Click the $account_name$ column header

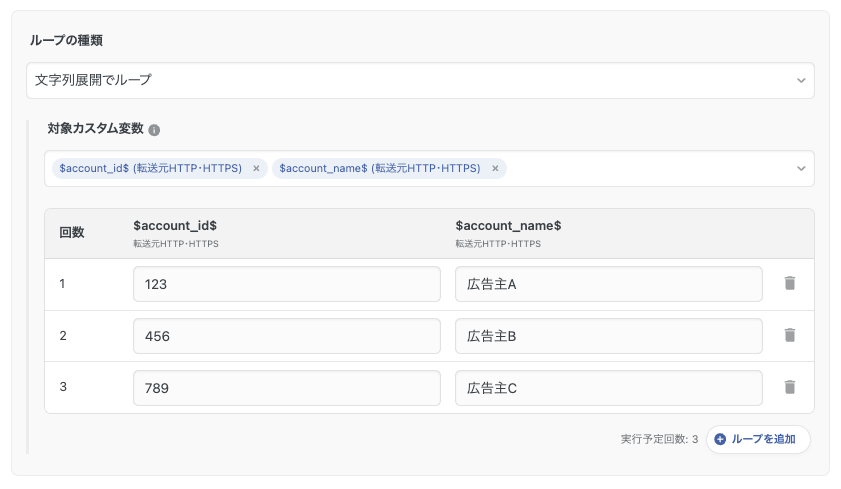tap(508, 226)
